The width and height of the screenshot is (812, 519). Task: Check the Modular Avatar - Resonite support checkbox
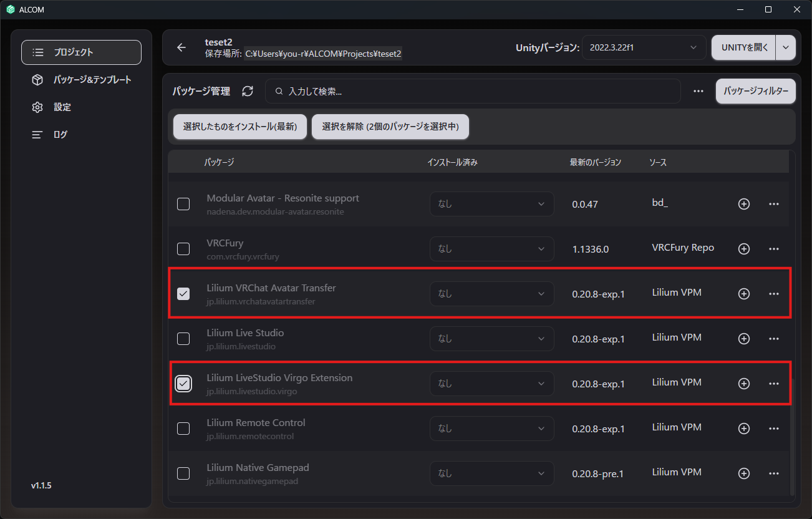(x=183, y=204)
